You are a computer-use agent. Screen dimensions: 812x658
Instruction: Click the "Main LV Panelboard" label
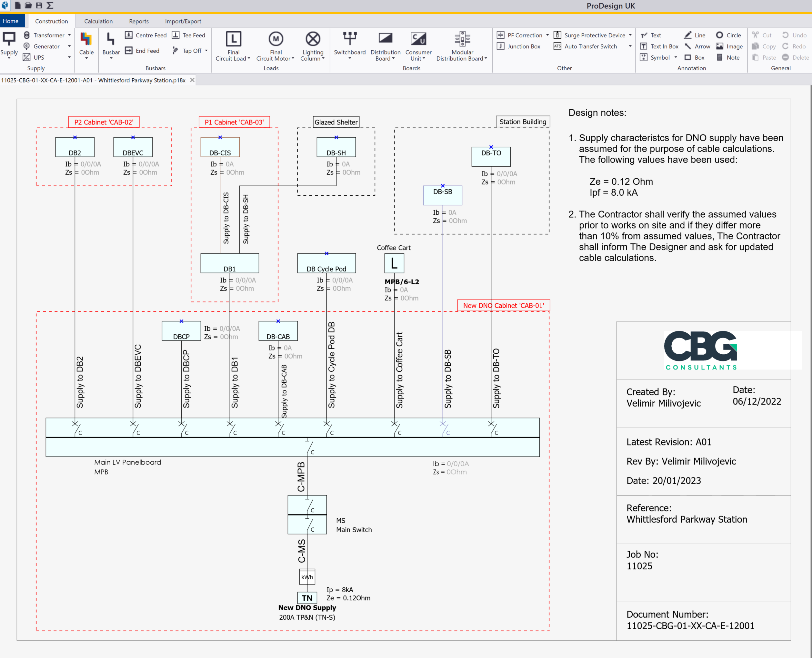tap(128, 462)
